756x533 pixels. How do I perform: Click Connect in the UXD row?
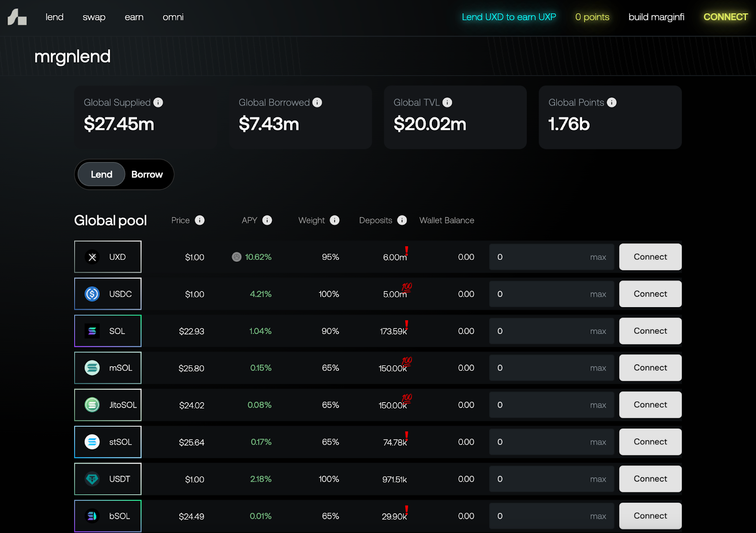pyautogui.click(x=650, y=257)
